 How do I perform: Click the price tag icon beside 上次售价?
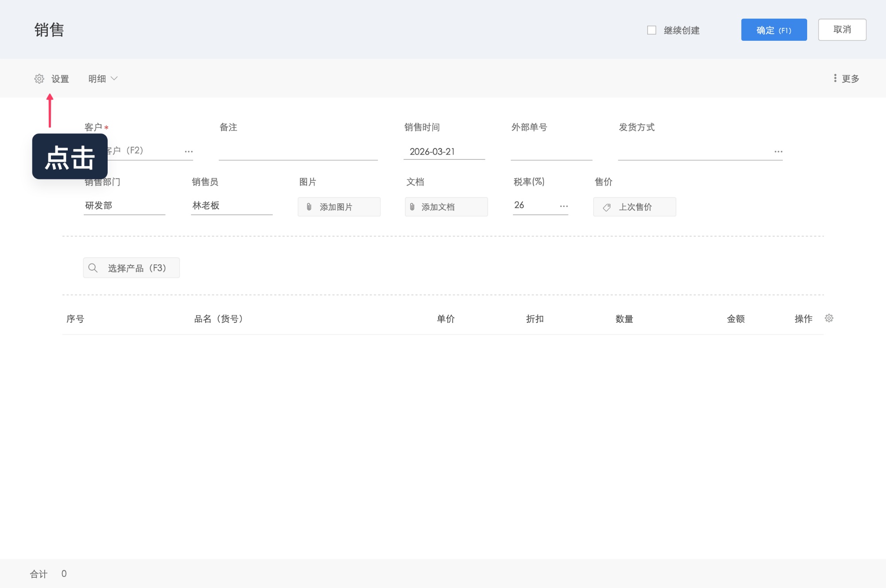607,207
